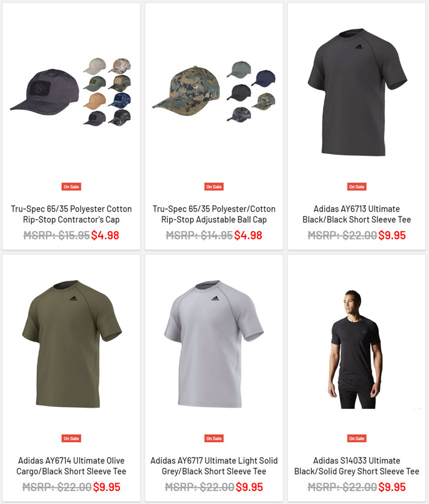View the olive Adidas AY6714 tee image

[71, 344]
